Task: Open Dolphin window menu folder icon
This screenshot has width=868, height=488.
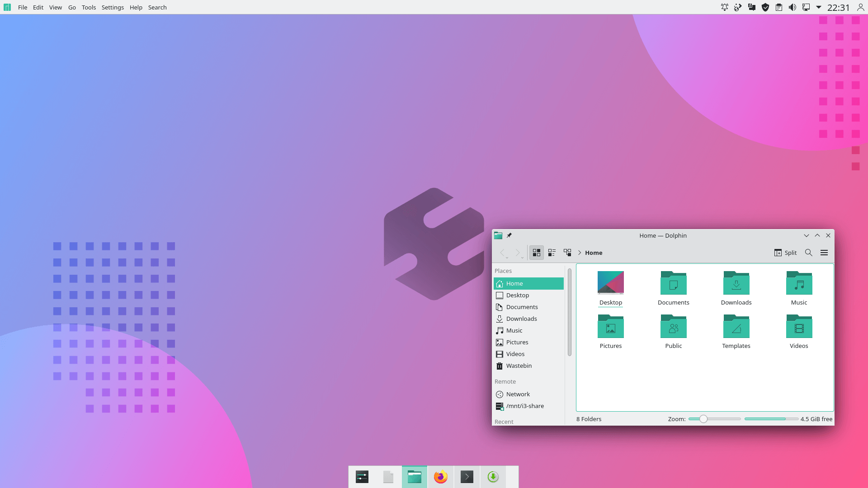Action: tap(498, 235)
